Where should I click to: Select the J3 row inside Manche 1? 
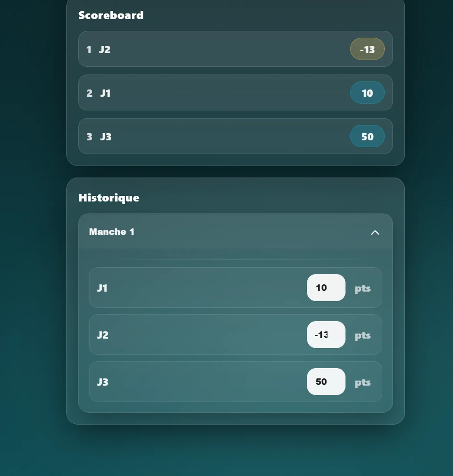(x=194, y=382)
